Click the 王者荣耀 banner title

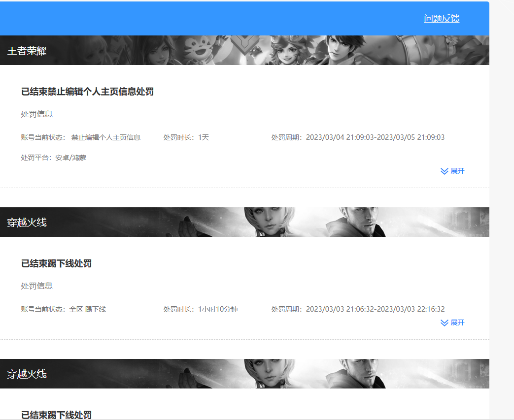27,51
